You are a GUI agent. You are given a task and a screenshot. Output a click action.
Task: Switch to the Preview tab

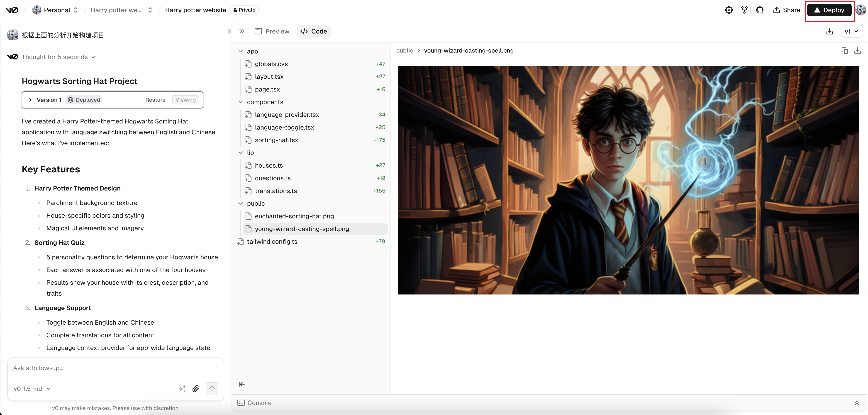272,31
